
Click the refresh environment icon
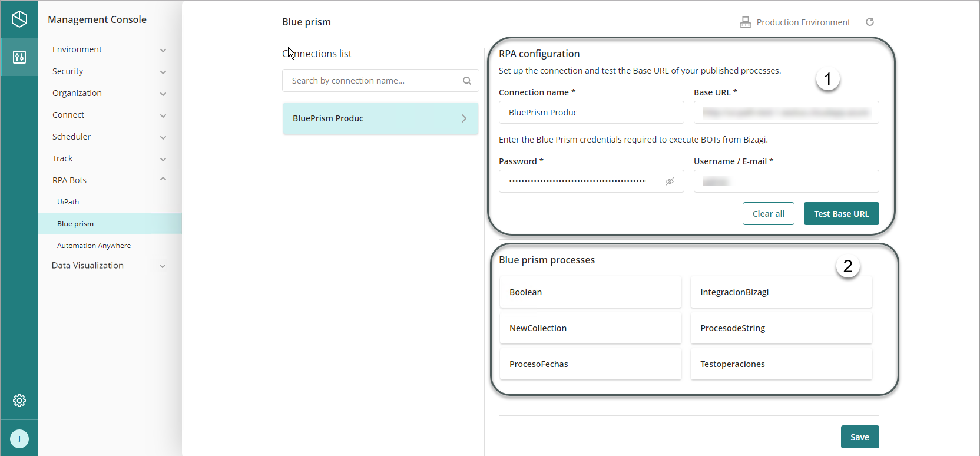coord(870,22)
